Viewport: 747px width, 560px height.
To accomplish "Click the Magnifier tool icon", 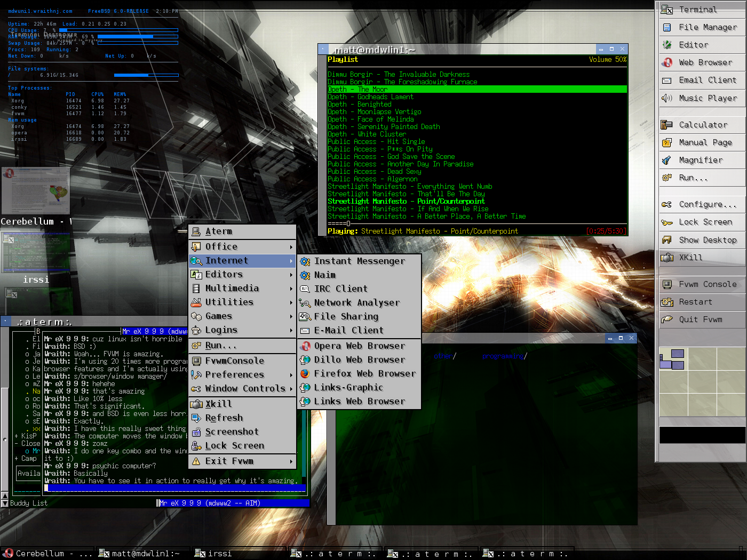I will tap(667, 160).
